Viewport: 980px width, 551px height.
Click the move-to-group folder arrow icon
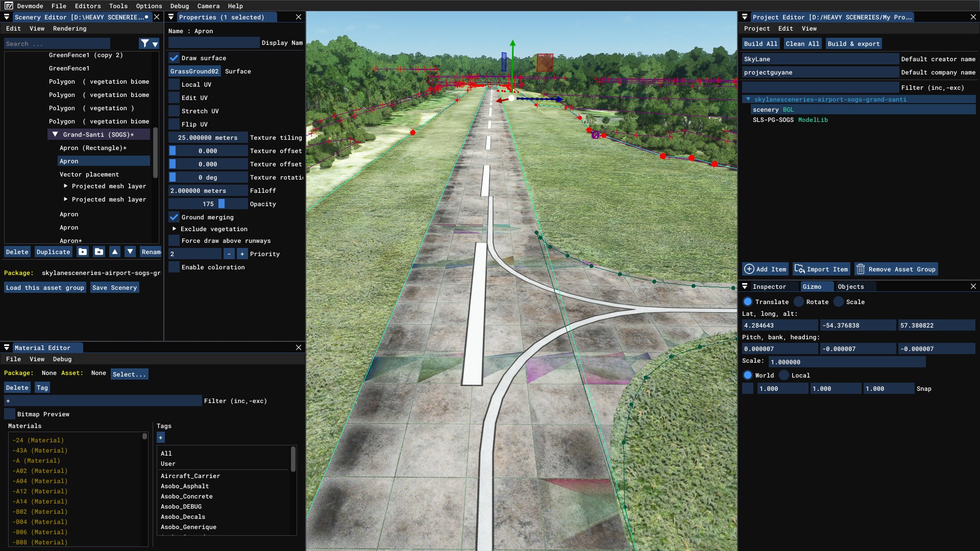point(99,252)
